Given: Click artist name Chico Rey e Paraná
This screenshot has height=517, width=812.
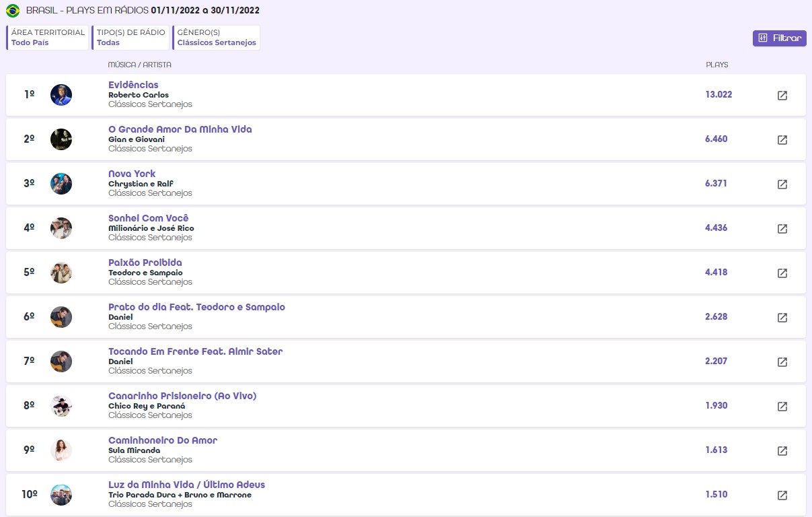Looking at the screenshot, I should (147, 406).
